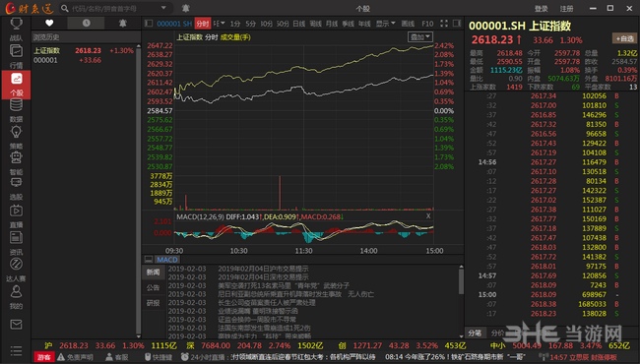Click the 登录 login link
The width and height of the screenshot is (640, 364).
(x=542, y=9)
